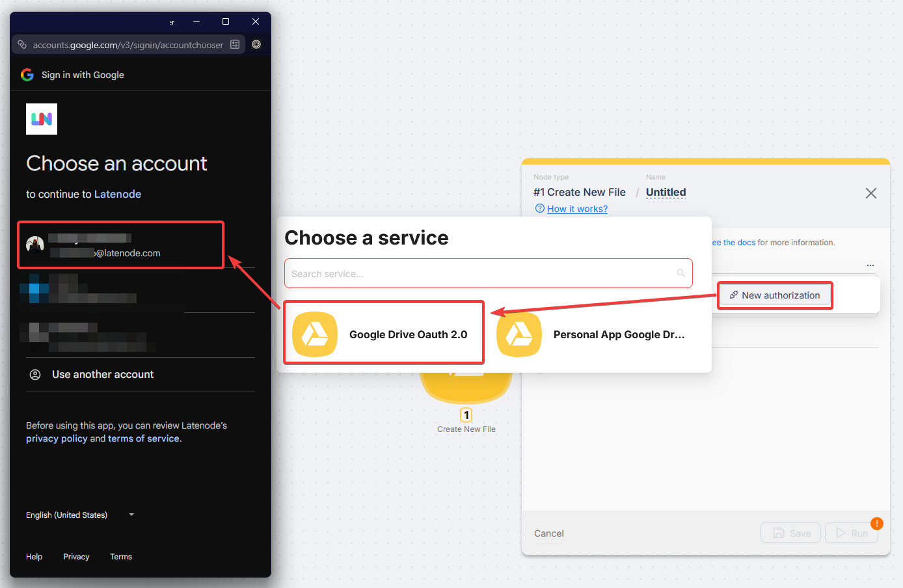Click the browser extensions puzzle icon near address bar

[x=235, y=44]
